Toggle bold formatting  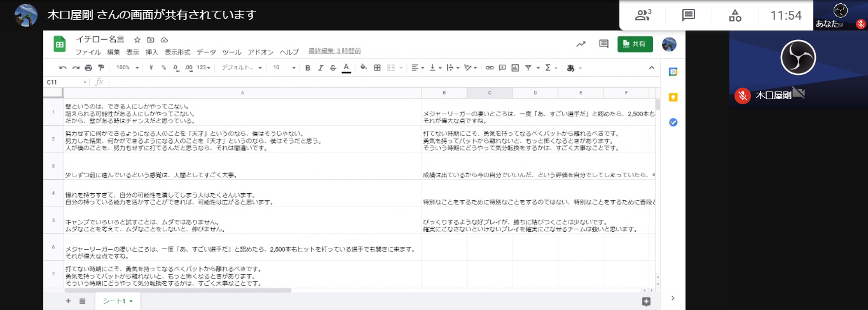(x=308, y=67)
